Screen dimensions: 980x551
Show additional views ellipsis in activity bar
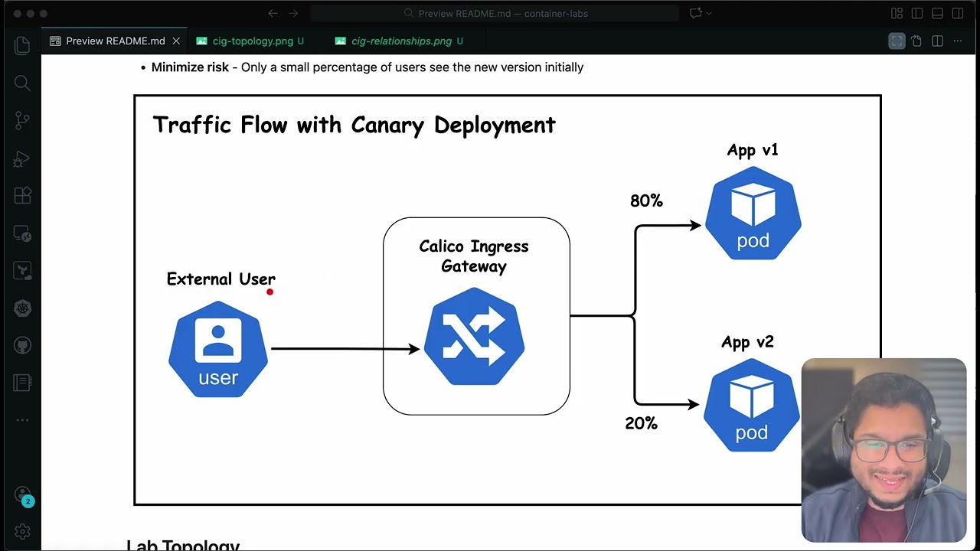[x=22, y=419]
